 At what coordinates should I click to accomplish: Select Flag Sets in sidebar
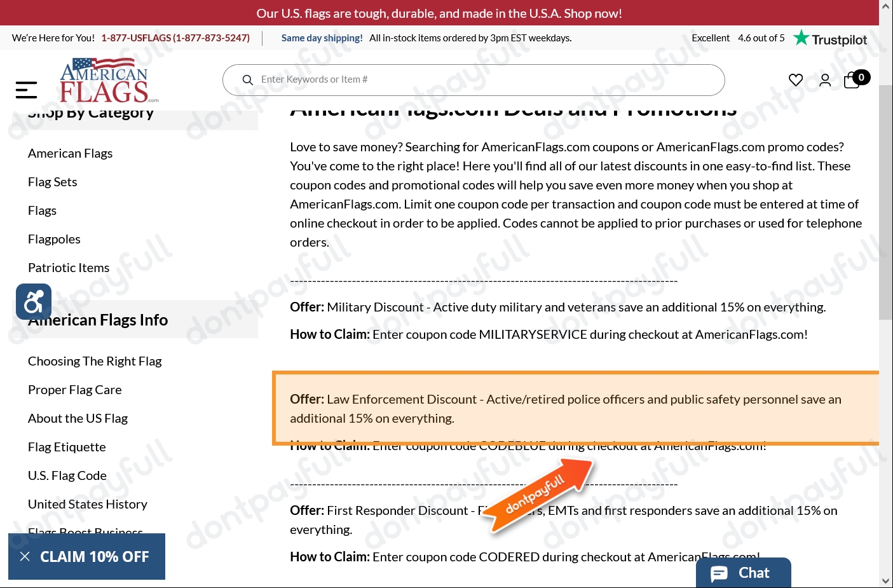pos(52,182)
